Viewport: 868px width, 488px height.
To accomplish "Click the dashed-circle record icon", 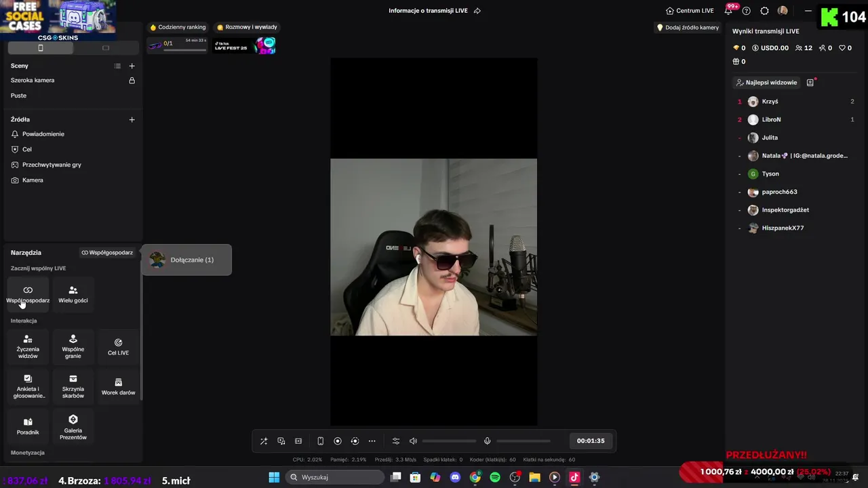I will click(x=355, y=441).
